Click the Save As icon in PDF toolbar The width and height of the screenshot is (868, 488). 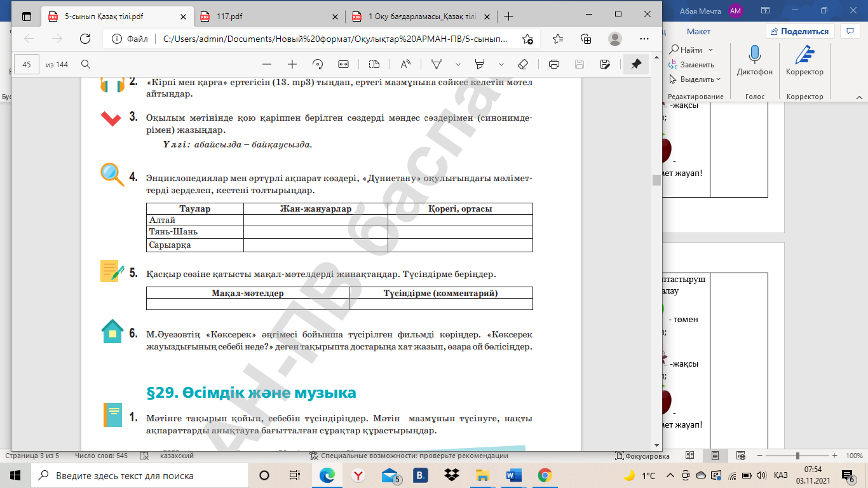605,64
